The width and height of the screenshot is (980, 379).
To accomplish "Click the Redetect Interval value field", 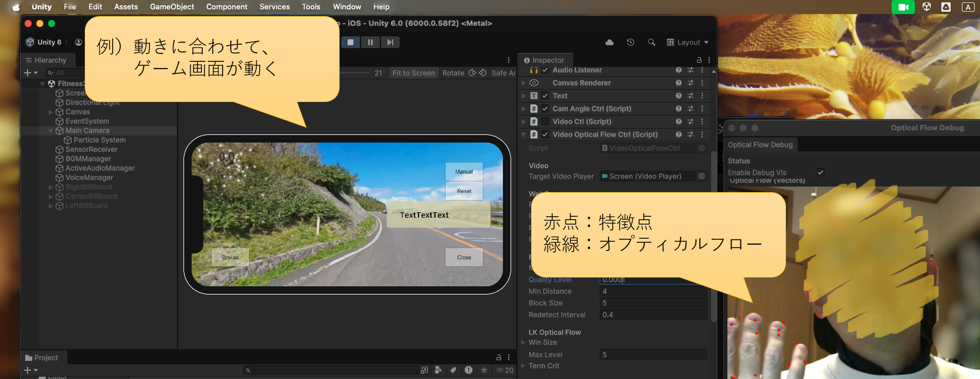I will (x=653, y=315).
